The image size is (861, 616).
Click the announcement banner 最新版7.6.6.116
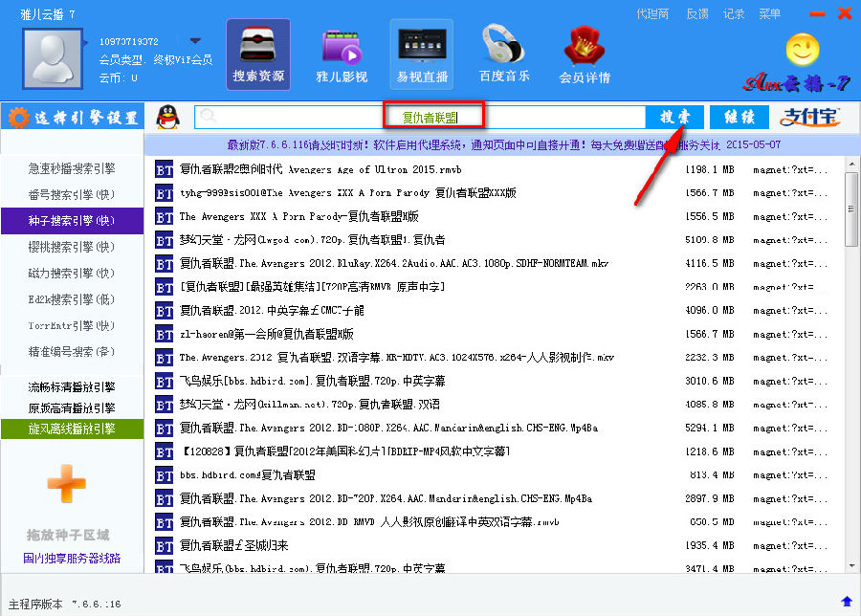pyautogui.click(x=503, y=145)
